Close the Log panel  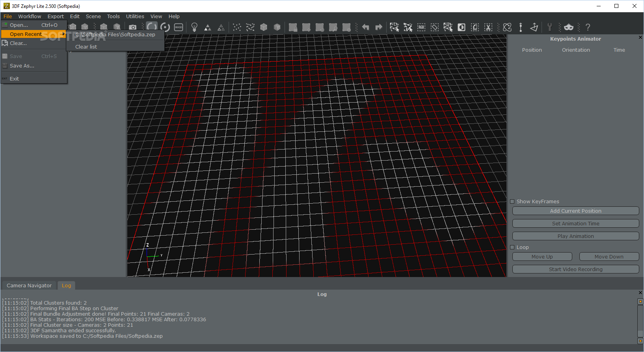click(640, 293)
